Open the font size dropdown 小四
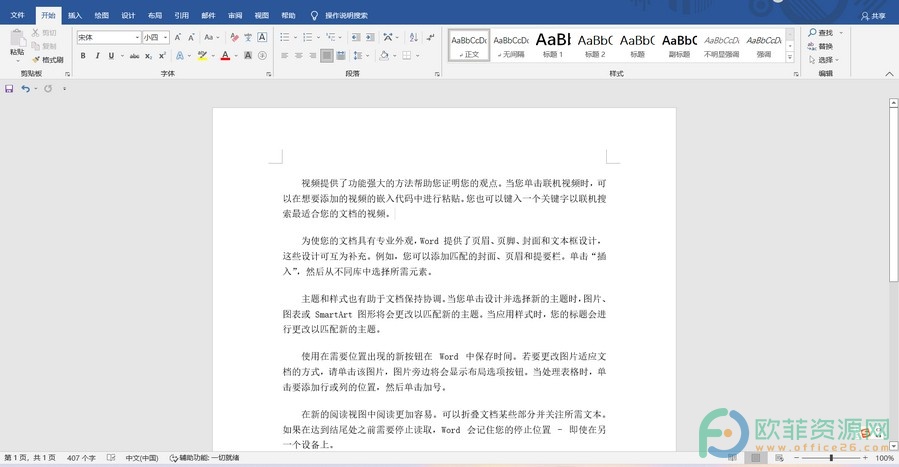The width and height of the screenshot is (899, 467). click(156, 37)
